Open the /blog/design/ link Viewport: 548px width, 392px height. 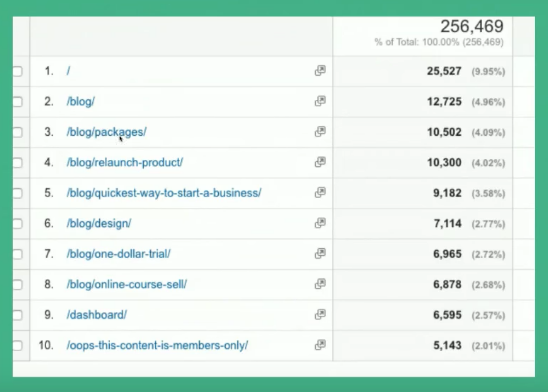click(99, 223)
